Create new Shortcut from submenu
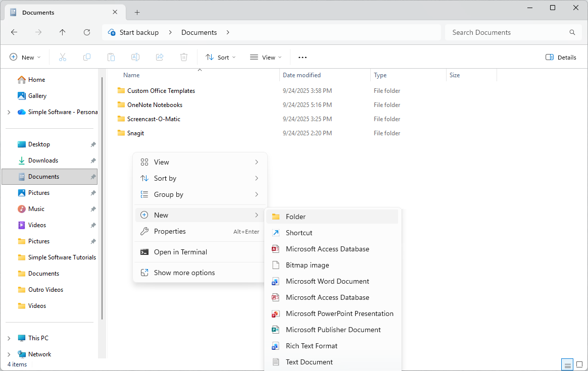The width and height of the screenshot is (588, 371). [332, 233]
